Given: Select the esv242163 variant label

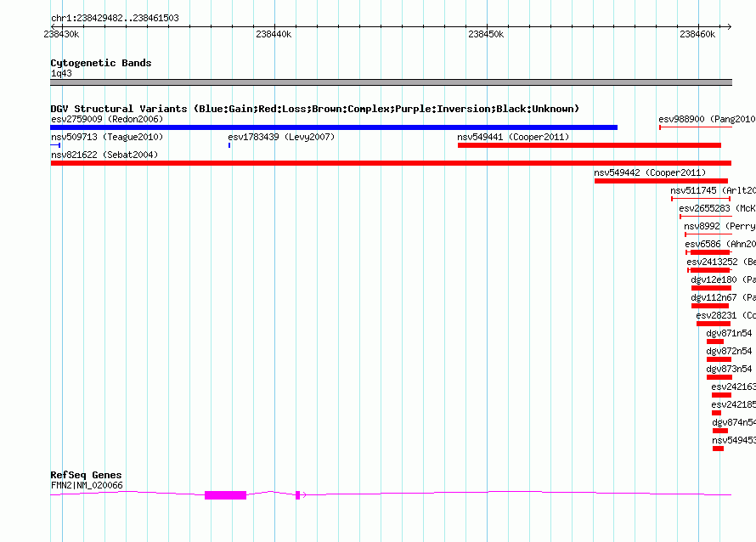Looking at the screenshot, I should tap(733, 387).
